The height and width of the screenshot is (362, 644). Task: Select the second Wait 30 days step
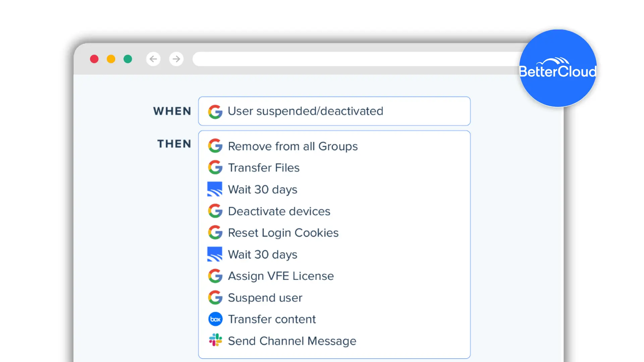pos(262,254)
